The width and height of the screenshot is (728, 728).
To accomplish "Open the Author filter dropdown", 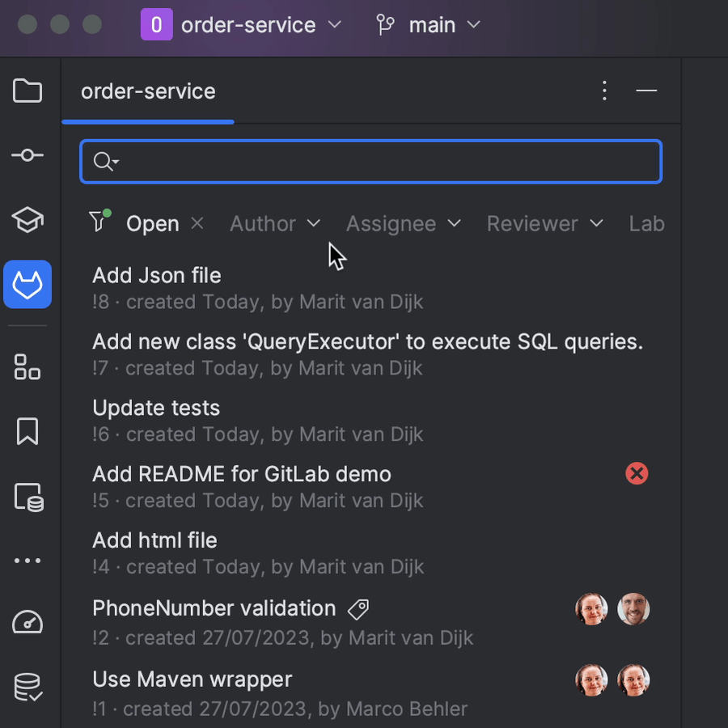I will tap(275, 223).
